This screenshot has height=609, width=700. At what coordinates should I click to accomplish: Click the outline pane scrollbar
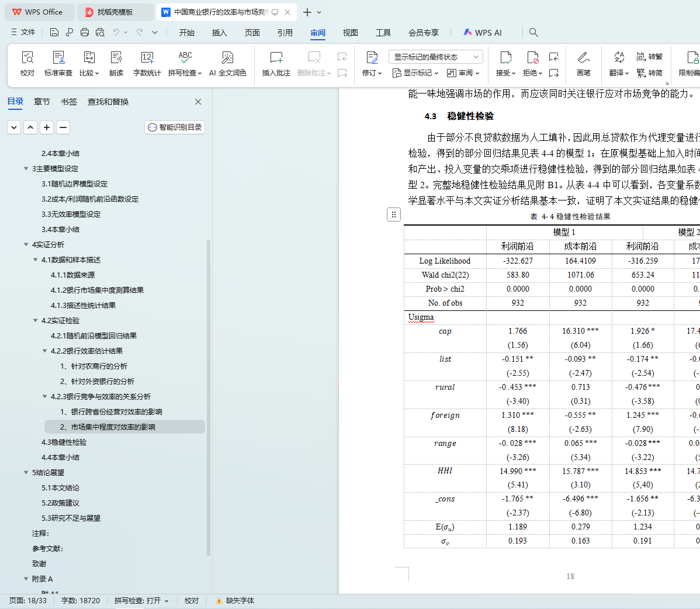point(209,397)
